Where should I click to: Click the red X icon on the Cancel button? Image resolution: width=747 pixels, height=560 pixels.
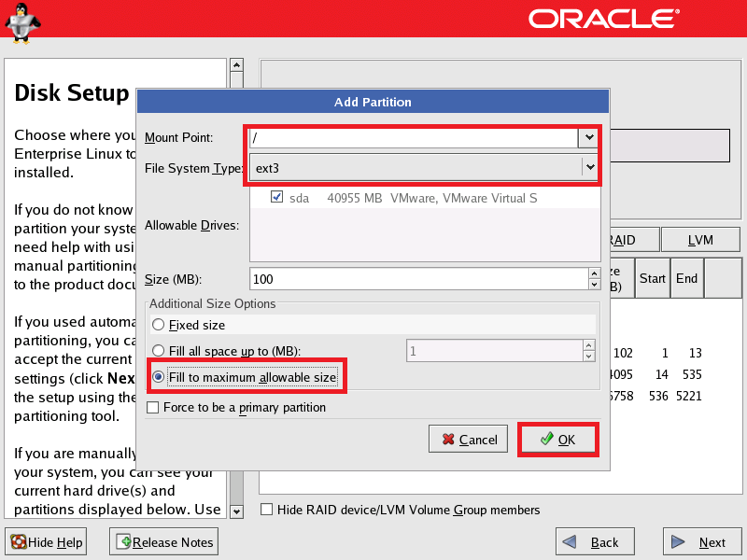[x=448, y=439]
